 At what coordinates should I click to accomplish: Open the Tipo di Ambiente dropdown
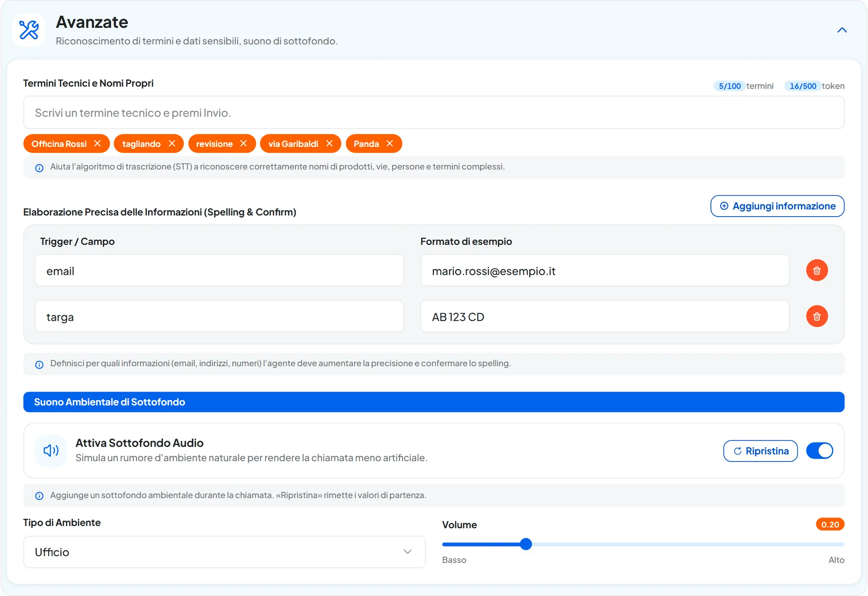tap(224, 552)
